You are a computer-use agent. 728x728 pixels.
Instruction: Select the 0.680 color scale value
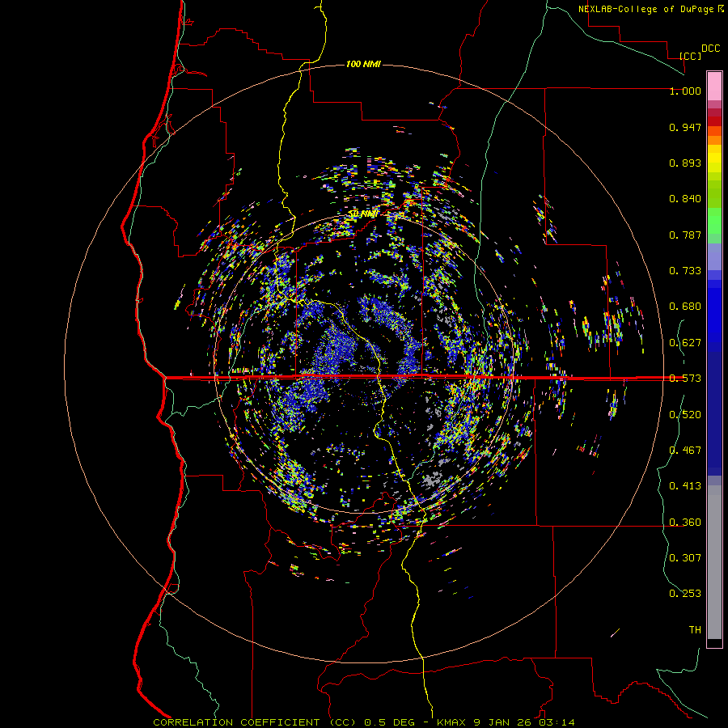pos(685,307)
